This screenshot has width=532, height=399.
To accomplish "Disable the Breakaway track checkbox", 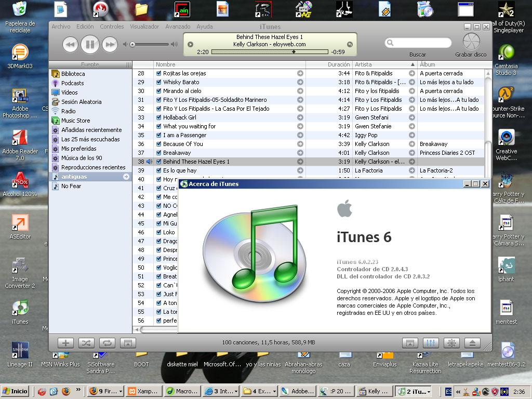I will 159,153.
